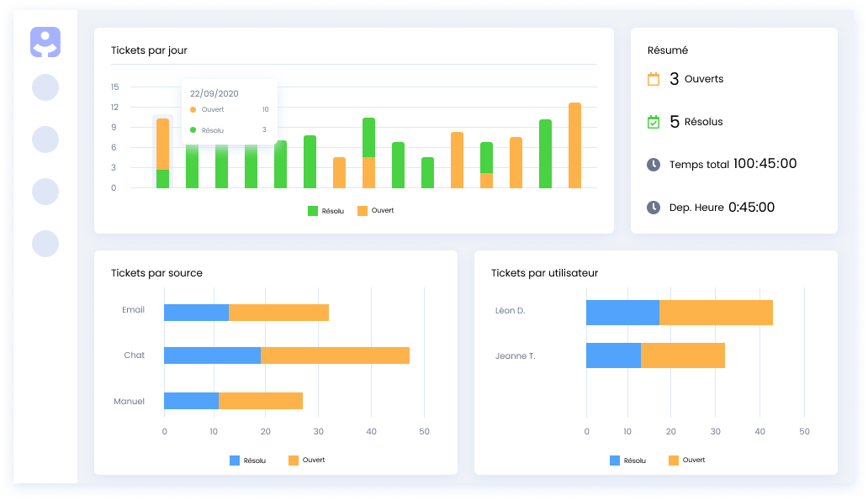Click the clock icon beside Temps total
The height and width of the screenshot is (500, 868).
tap(654, 165)
